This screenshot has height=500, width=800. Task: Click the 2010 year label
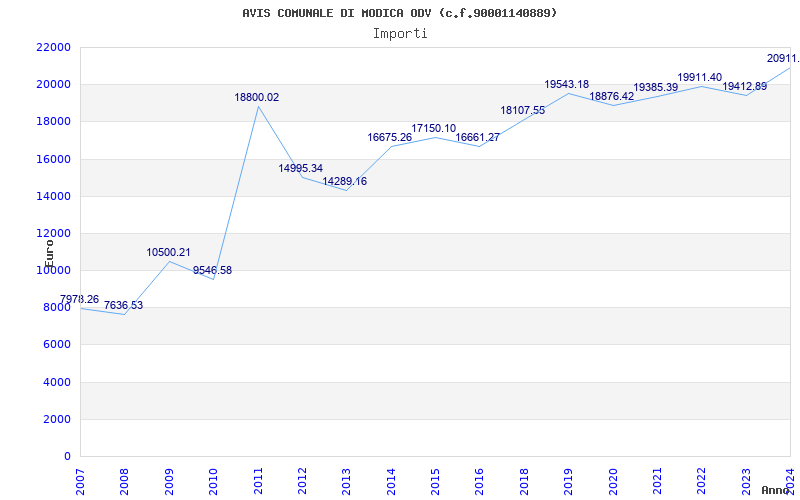point(213,482)
